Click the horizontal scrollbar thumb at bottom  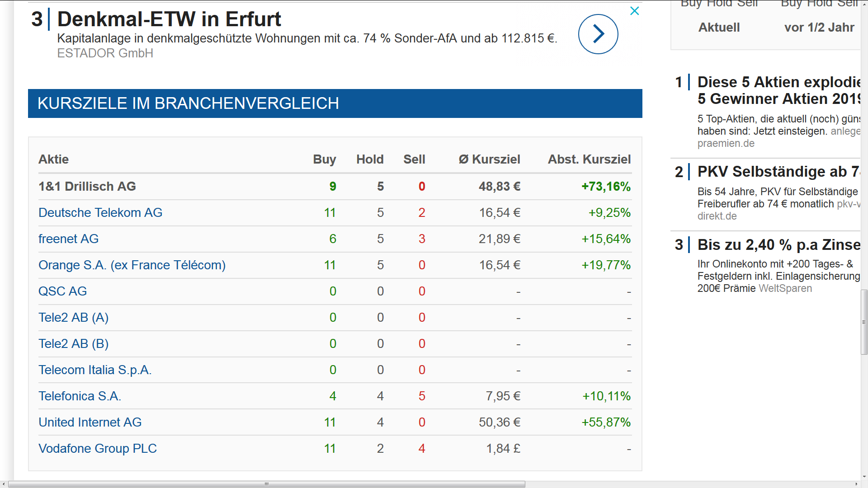[x=267, y=484]
